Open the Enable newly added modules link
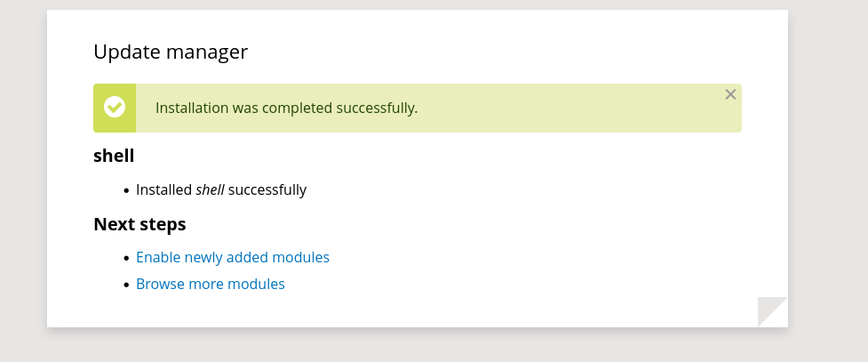This screenshot has width=868, height=362. 233,257
